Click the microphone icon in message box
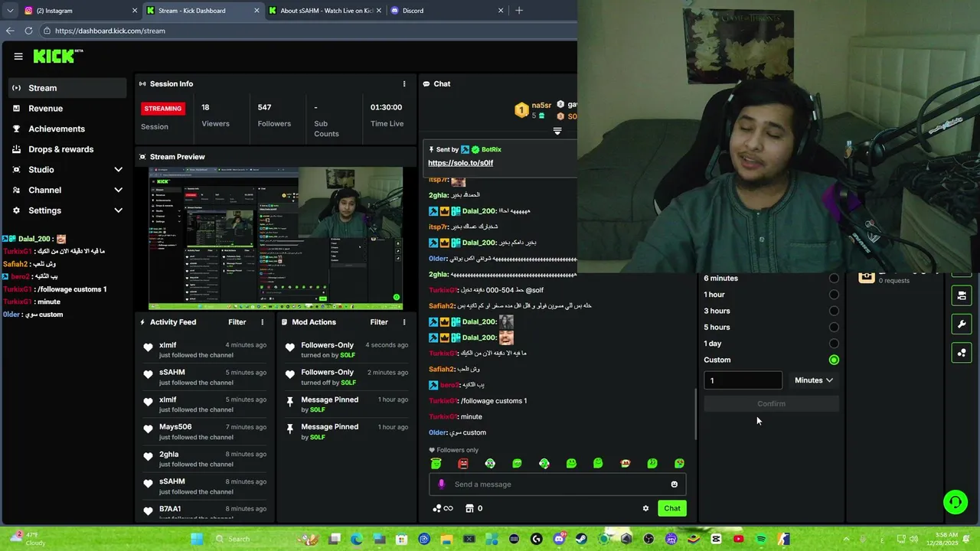Viewport: 980px width, 551px height. click(x=441, y=484)
